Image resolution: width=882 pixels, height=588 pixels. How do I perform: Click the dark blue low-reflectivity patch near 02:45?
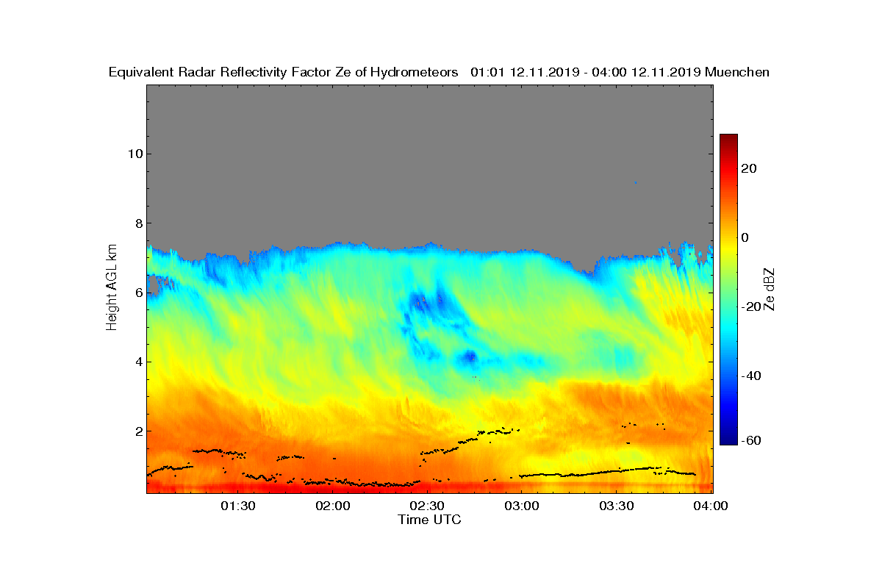[468, 358]
